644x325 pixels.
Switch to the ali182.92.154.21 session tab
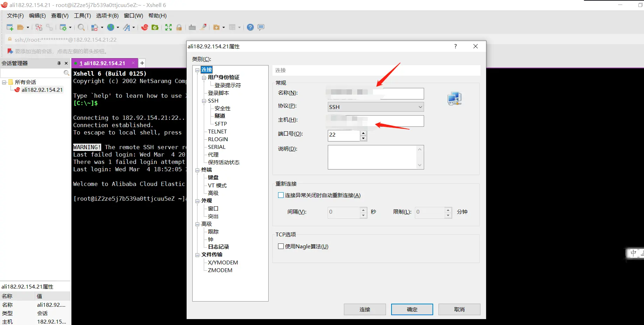(104, 63)
